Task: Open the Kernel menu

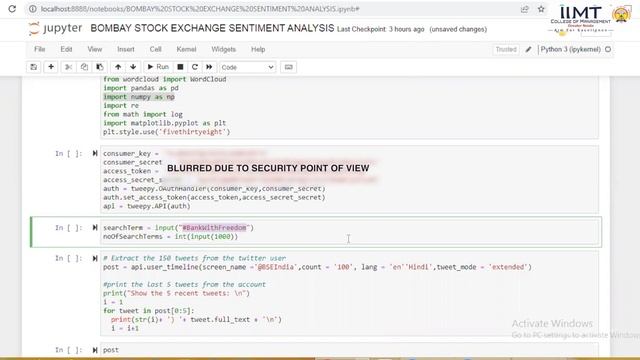Action: coord(187,49)
